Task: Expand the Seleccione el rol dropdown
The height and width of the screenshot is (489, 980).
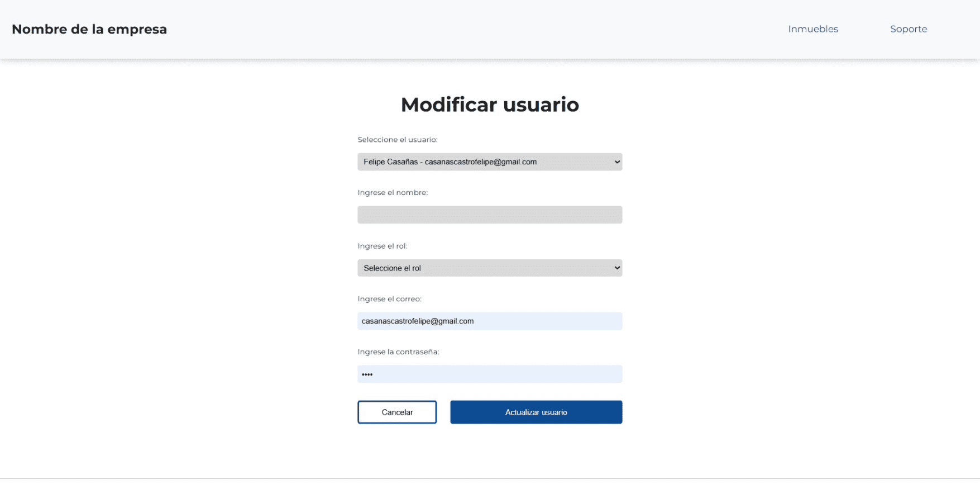Action: click(x=480, y=268)
